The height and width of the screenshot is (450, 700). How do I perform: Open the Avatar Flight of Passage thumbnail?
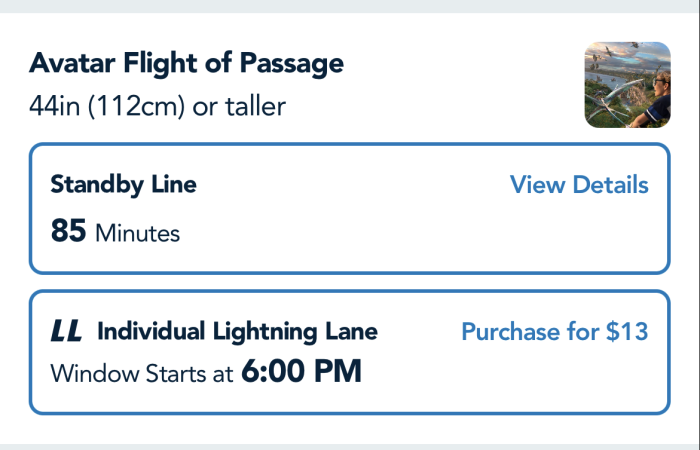[627, 85]
